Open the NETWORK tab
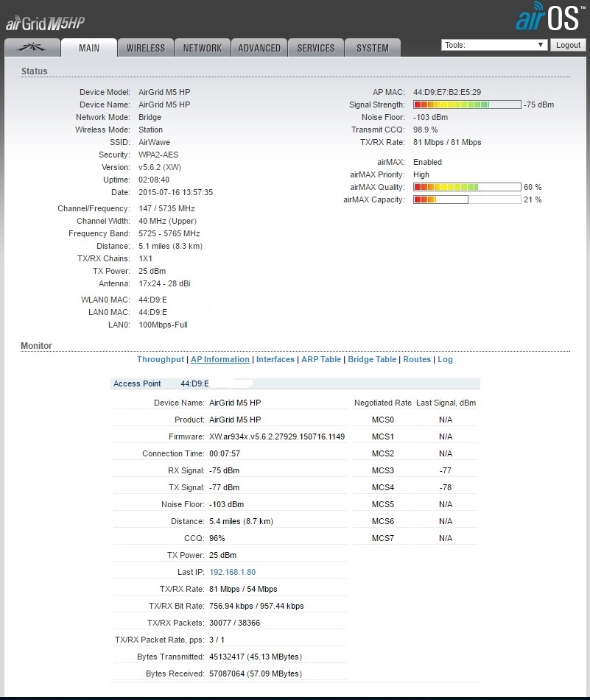 click(x=203, y=48)
